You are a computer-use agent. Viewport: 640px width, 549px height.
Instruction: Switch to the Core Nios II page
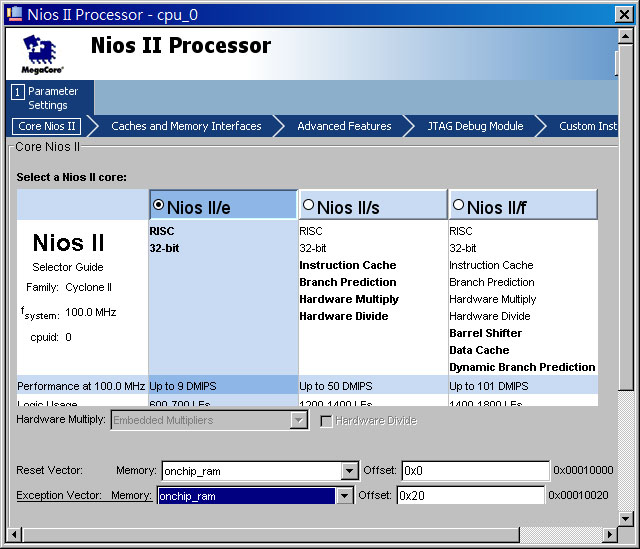tap(47, 126)
